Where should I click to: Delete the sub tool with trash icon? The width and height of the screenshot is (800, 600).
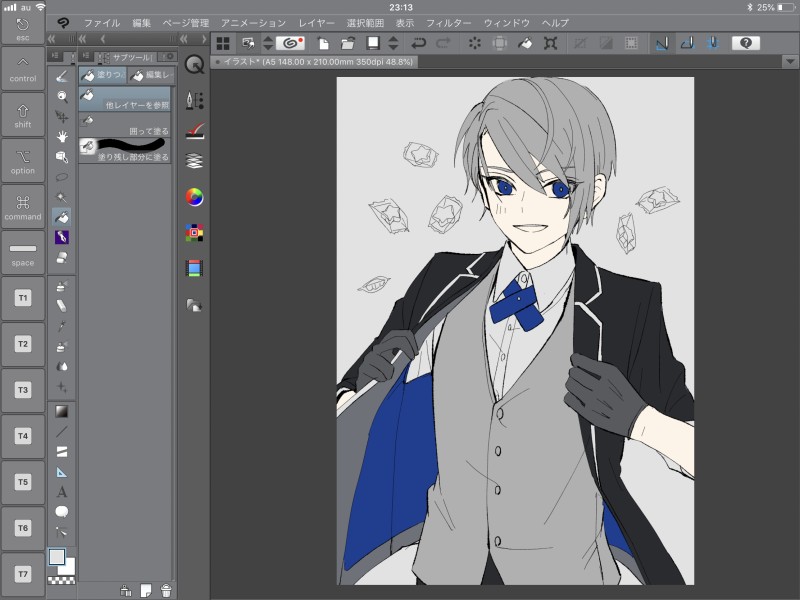166,590
